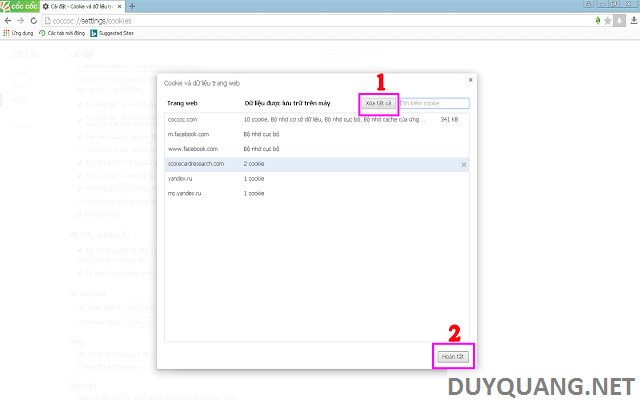Open a new tab with the plus button

point(132,6)
